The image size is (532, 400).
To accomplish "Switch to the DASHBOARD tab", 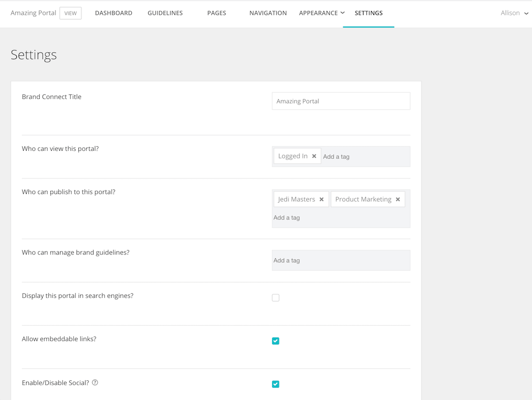I will click(113, 13).
